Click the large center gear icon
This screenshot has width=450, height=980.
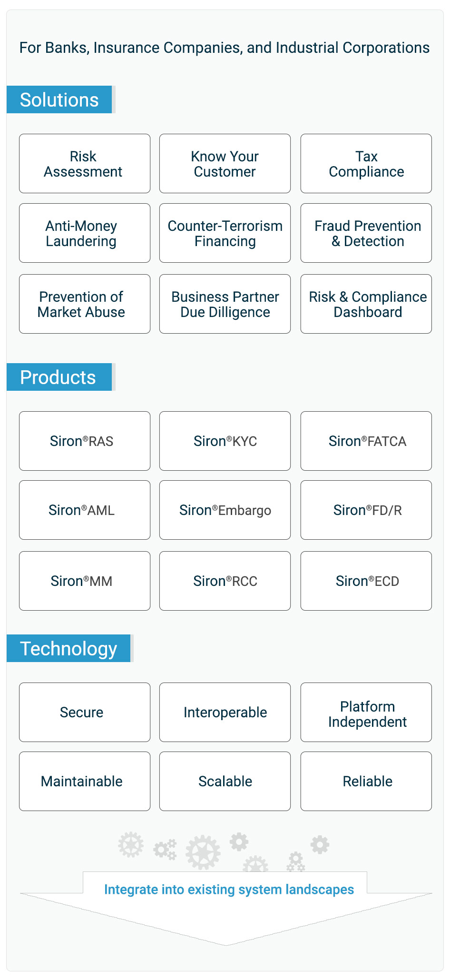(203, 852)
